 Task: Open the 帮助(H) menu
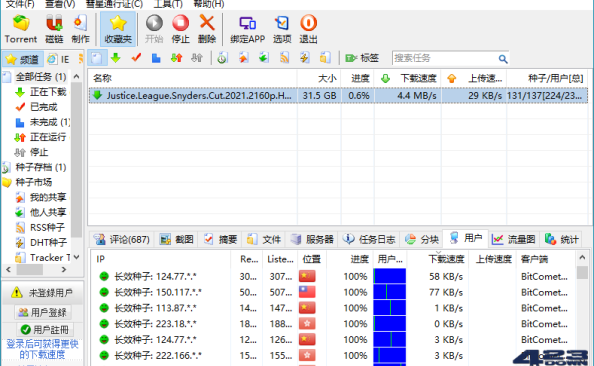[209, 4]
